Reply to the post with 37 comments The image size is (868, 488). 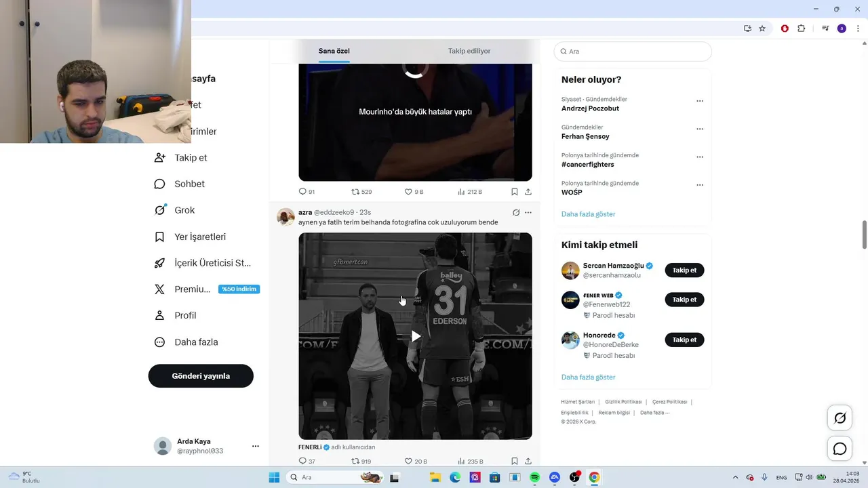[x=307, y=461]
